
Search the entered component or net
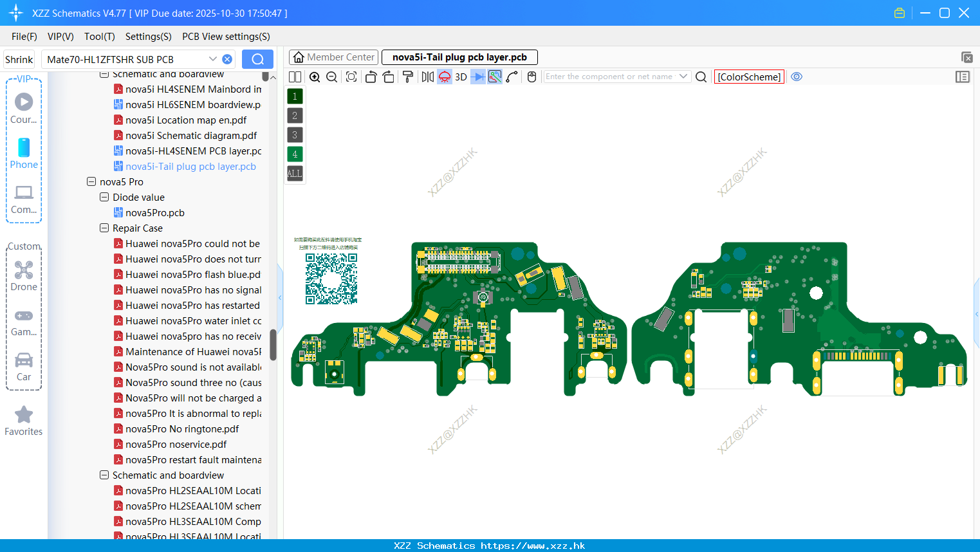[701, 77]
